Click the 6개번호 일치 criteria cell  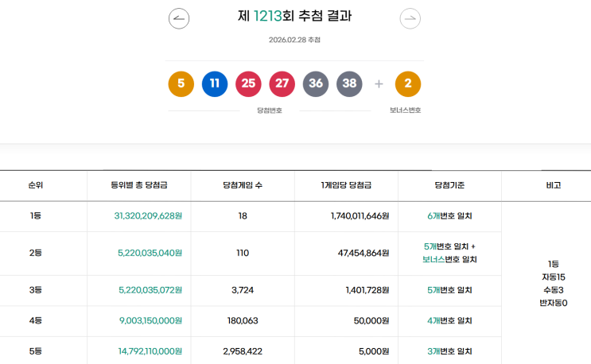click(449, 215)
